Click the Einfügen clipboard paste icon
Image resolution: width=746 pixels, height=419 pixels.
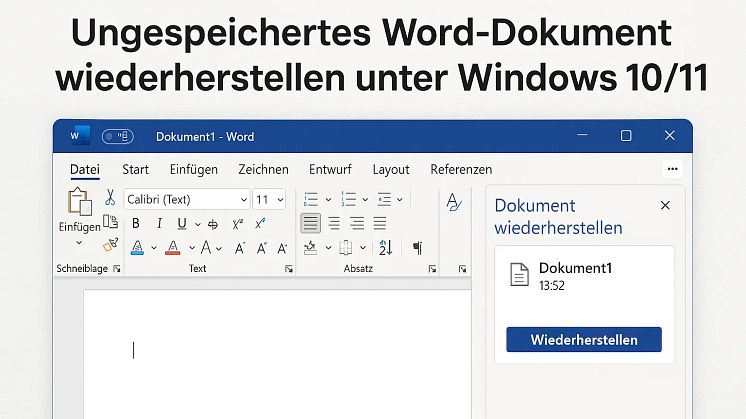click(79, 201)
